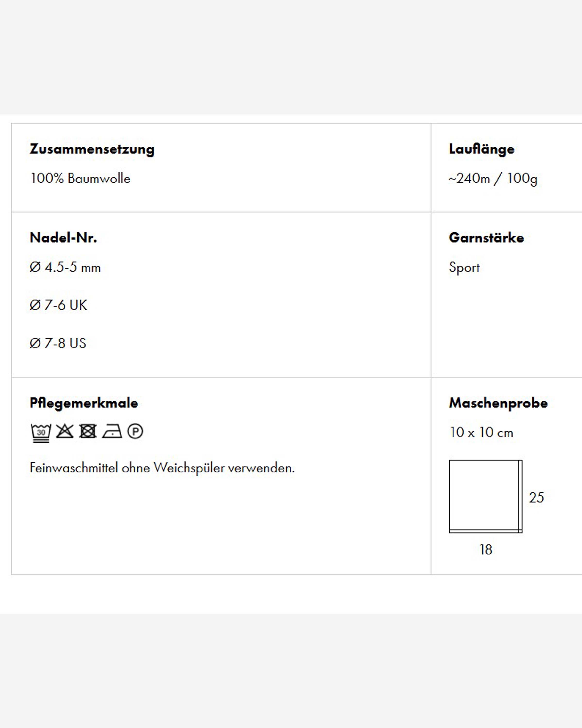Screen dimensions: 582x728
Task: Click the circled P dry-clean icon
Action: click(135, 431)
